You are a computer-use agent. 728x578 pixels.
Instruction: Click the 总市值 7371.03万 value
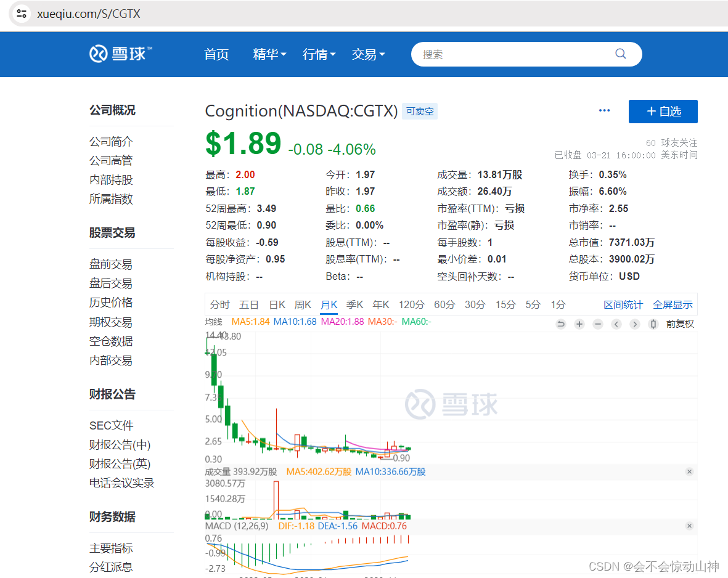tap(631, 242)
